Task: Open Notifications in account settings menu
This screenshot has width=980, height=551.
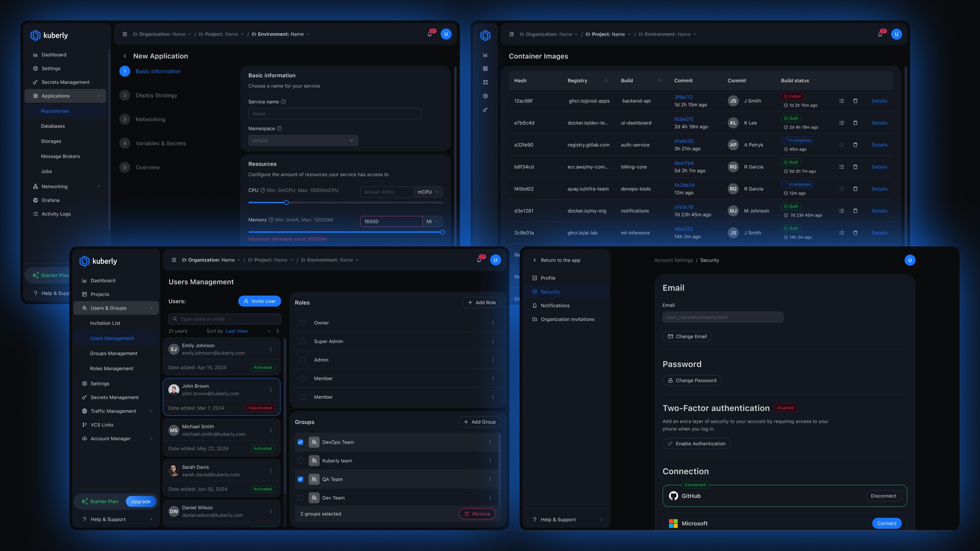Action: [x=555, y=306]
